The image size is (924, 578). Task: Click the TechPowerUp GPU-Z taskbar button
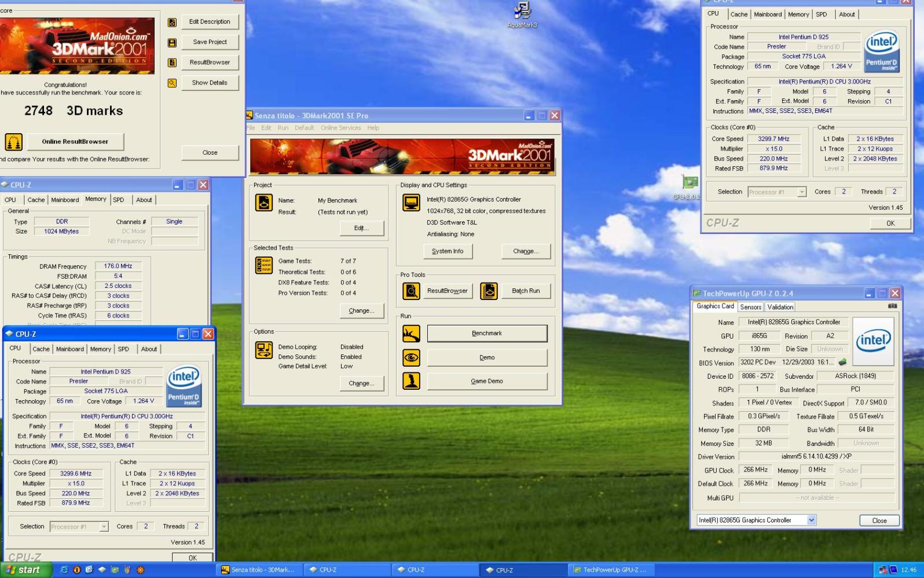610,570
